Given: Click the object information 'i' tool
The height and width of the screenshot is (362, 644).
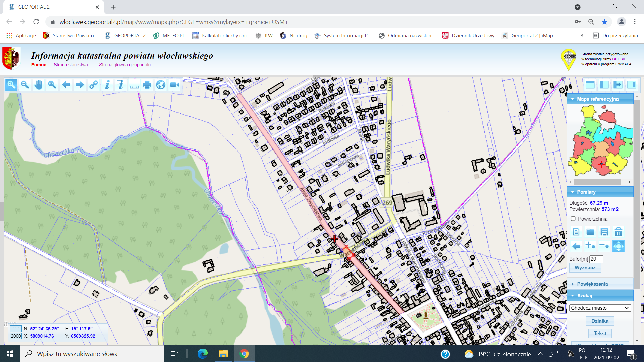Looking at the screenshot, I should point(107,85).
